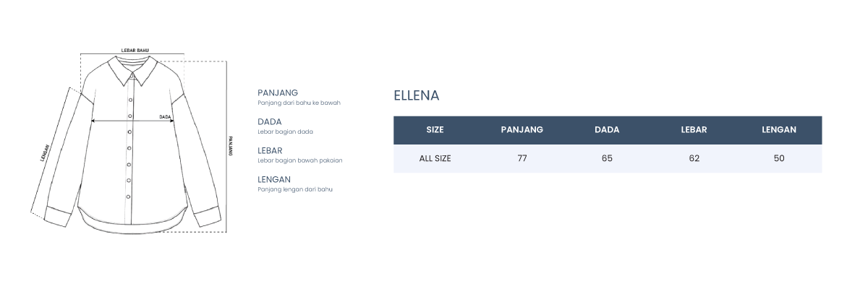Click the vertical PANJANG label right of the shirt
The image size is (868, 289).
[x=231, y=146]
